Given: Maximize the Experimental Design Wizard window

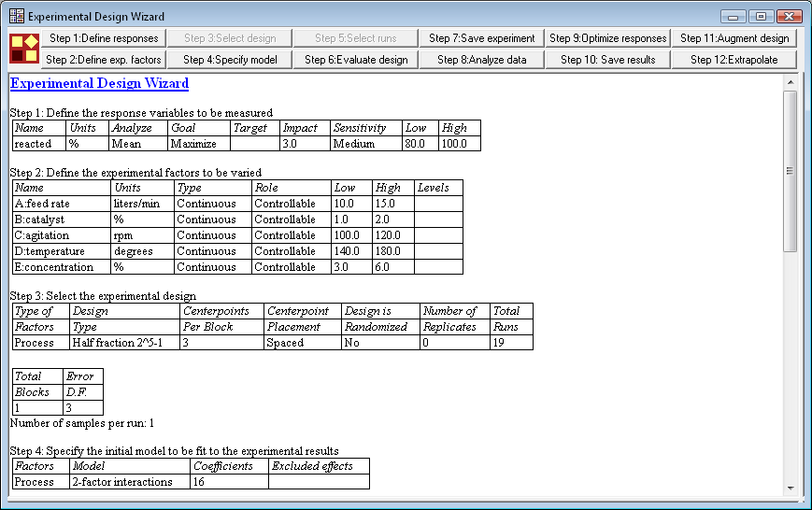Looking at the screenshot, I should point(761,17).
